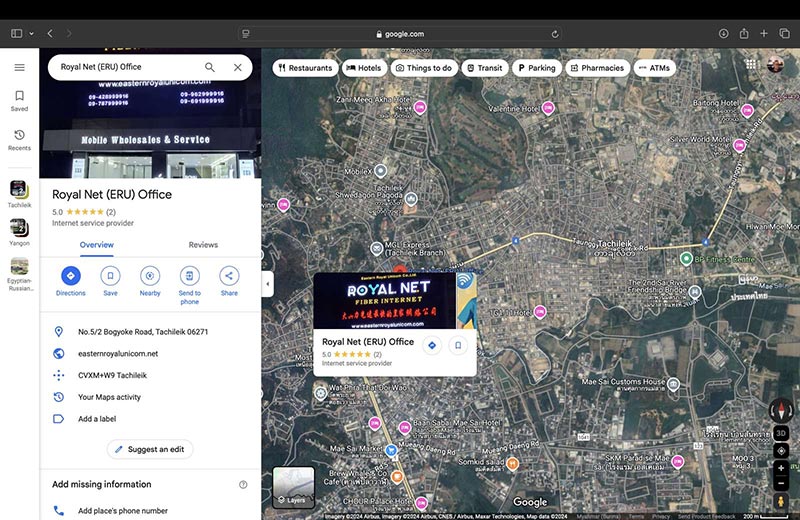Click Somkid salad restaurant pin
Image resolution: width=800 pixels, height=520 pixels.
tap(513, 463)
